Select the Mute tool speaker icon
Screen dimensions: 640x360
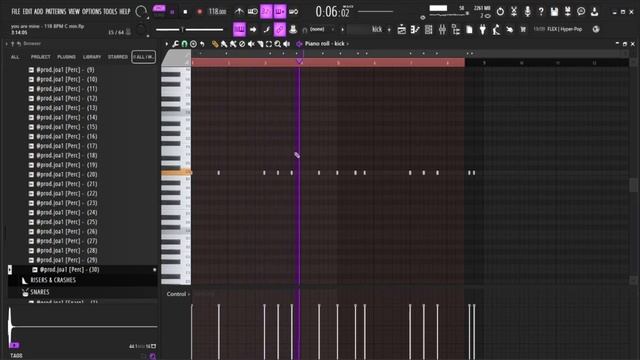click(251, 44)
